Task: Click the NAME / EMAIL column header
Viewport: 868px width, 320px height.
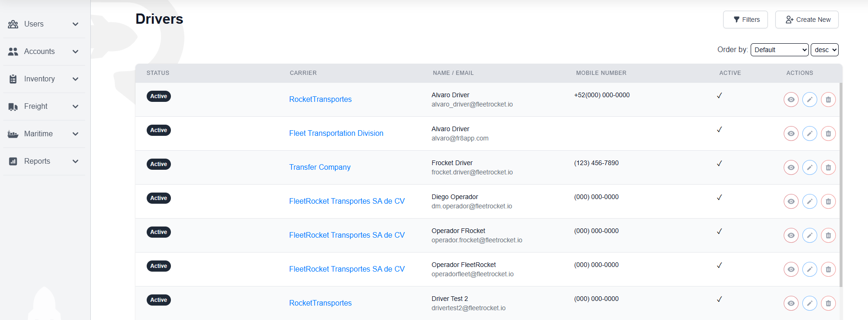Action: pos(453,73)
